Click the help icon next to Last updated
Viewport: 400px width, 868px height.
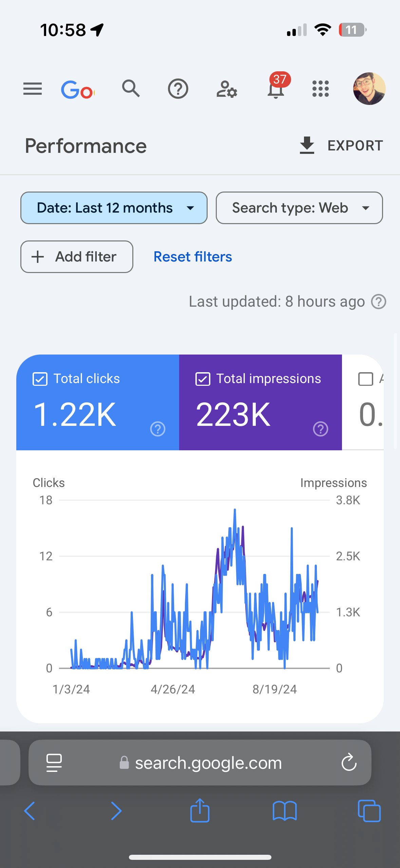pyautogui.click(x=378, y=301)
